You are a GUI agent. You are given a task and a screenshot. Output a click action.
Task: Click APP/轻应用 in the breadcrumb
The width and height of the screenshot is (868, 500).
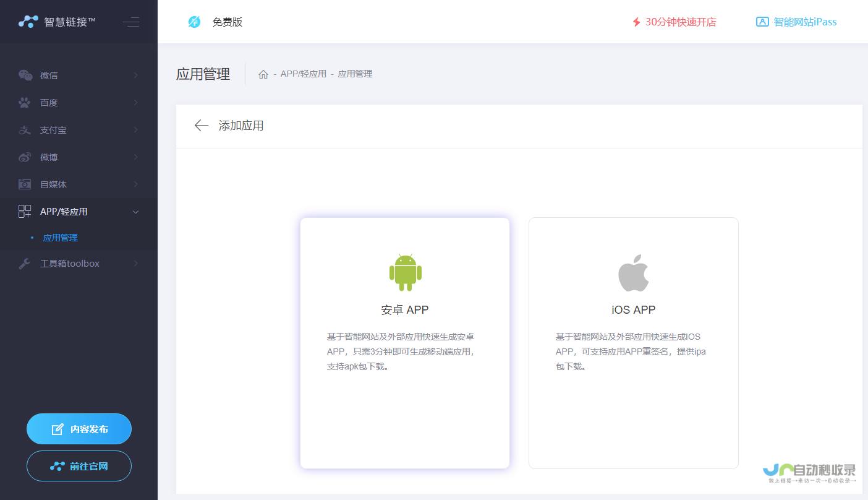[x=304, y=74]
